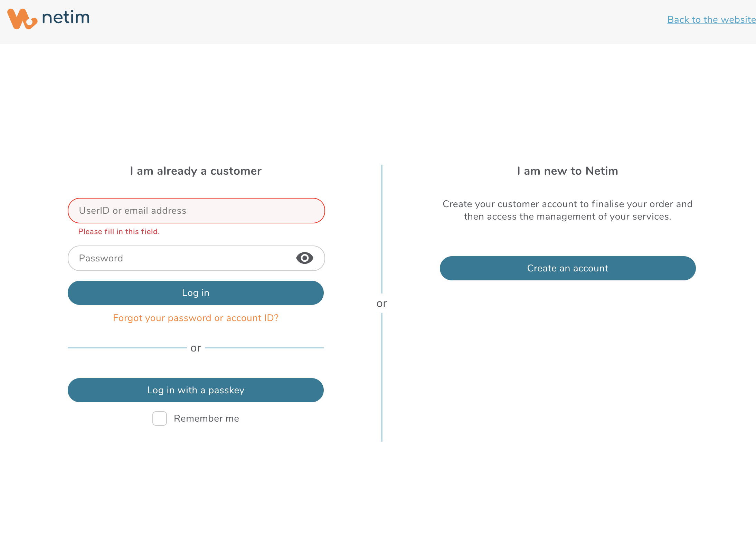Click the orange Netim logo icon
This screenshot has height=539, width=756.
tap(22, 19)
